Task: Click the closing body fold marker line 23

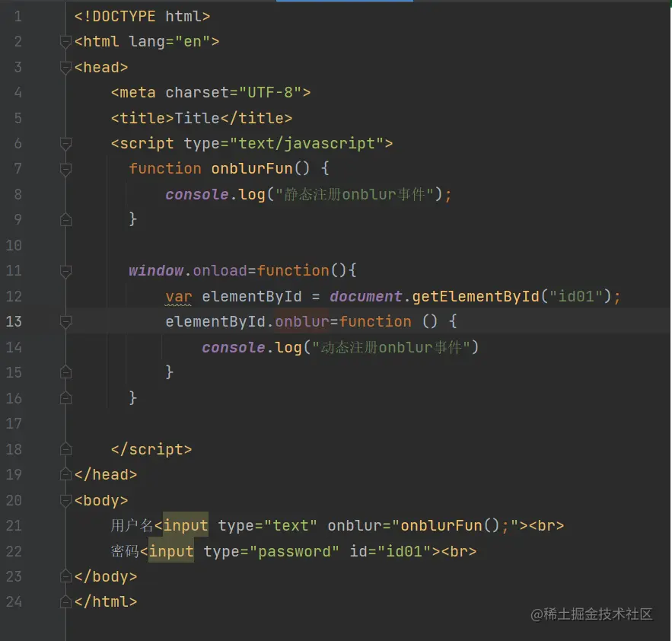Action: pos(65,576)
